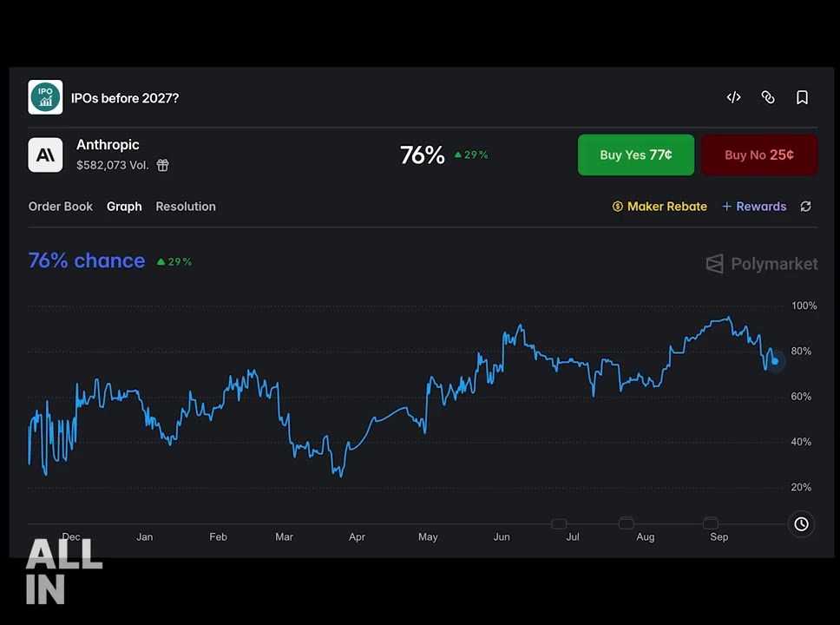Click the 20% axis label

[802, 487]
